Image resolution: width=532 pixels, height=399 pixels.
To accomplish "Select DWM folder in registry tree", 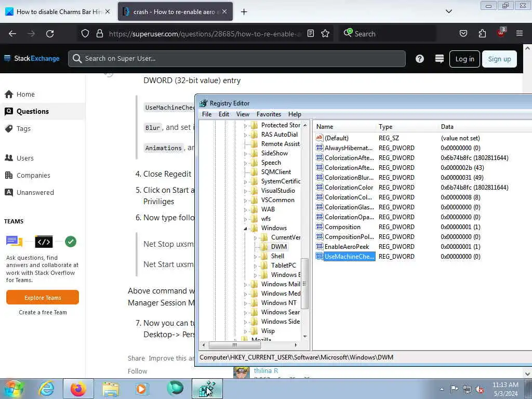I will (x=278, y=247).
